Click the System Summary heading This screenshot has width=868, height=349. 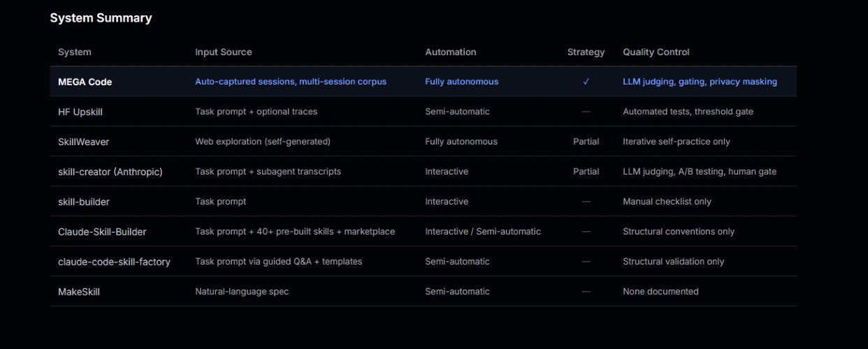point(101,18)
